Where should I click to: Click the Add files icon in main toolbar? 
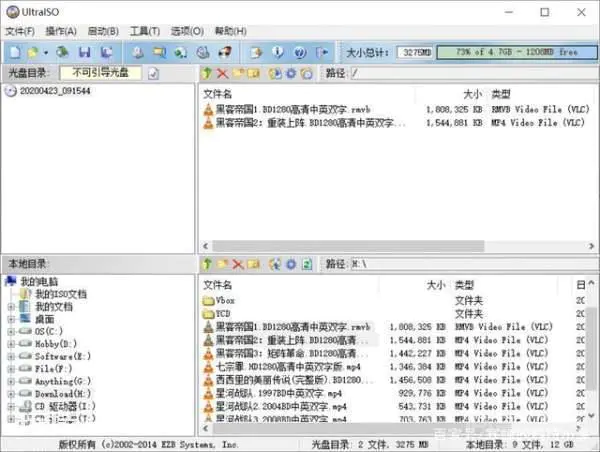(x=256, y=52)
